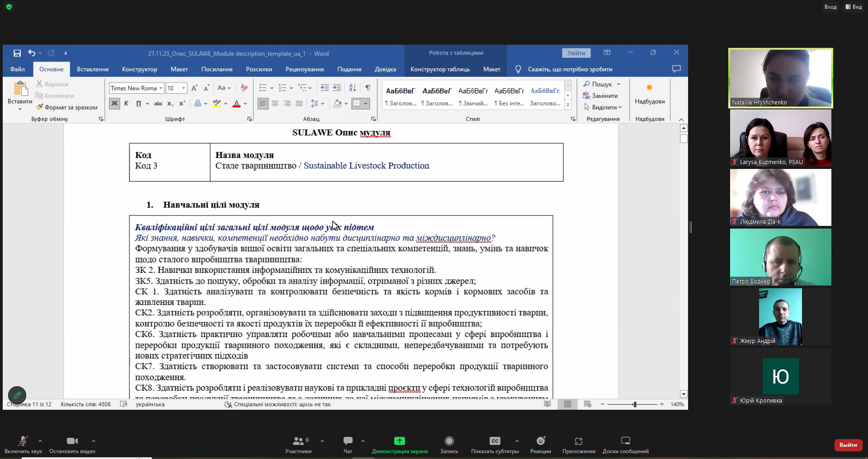
Task: Toggle superscript x² formatting
Action: [182, 103]
